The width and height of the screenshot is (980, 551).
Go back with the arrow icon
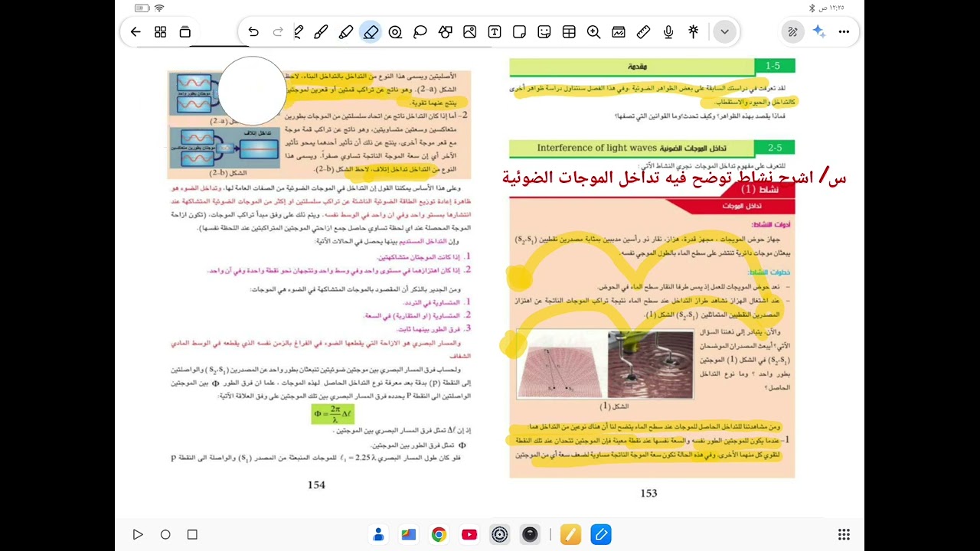point(136,32)
